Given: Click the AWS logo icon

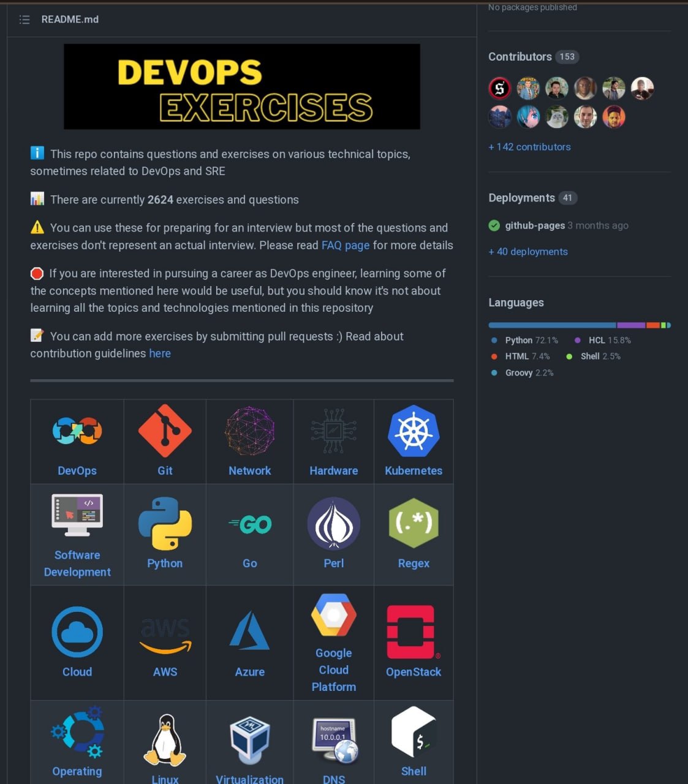Looking at the screenshot, I should [165, 636].
